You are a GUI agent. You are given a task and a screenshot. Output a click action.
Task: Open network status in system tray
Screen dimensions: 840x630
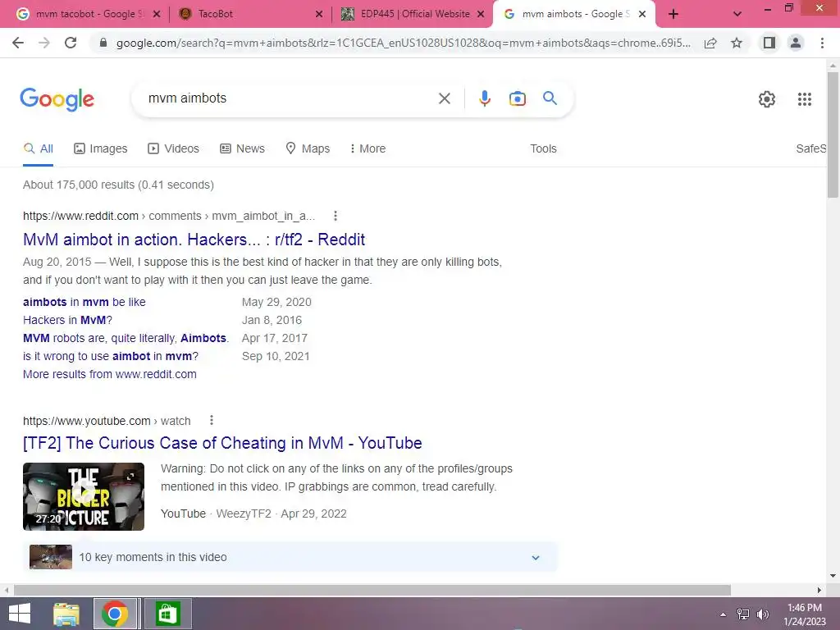743,614
